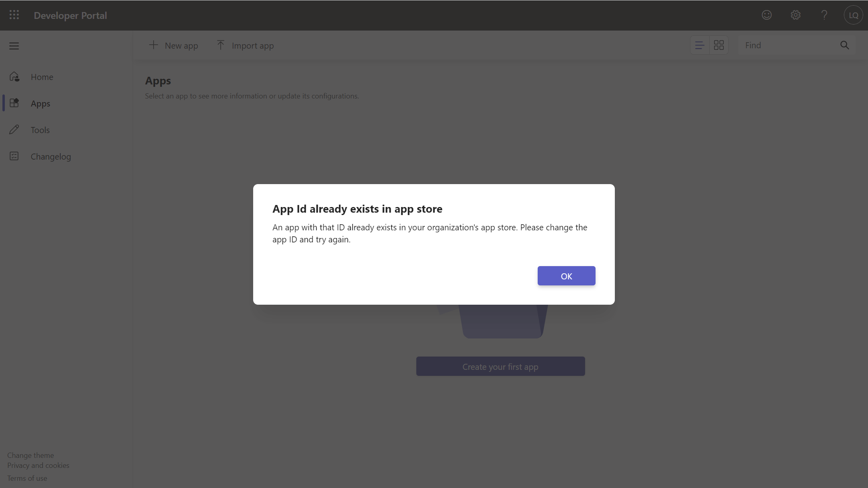Click the Import app icon
The height and width of the screenshot is (488, 868).
pos(221,45)
